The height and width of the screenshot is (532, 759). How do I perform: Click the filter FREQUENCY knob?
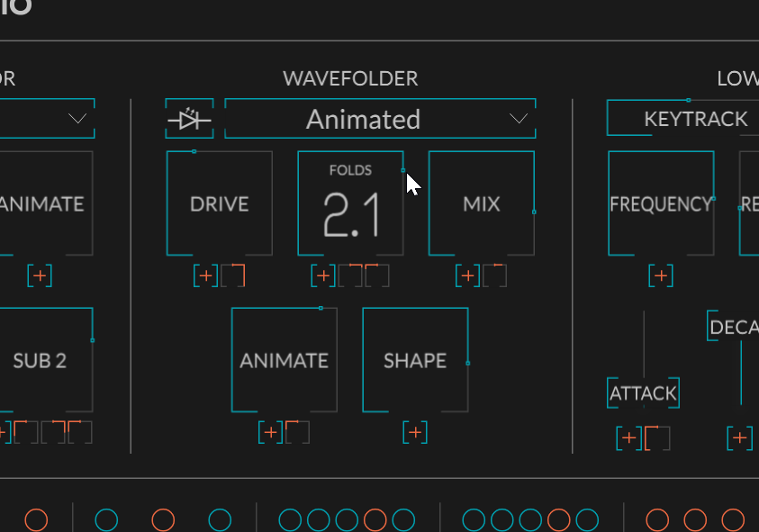[x=661, y=203]
